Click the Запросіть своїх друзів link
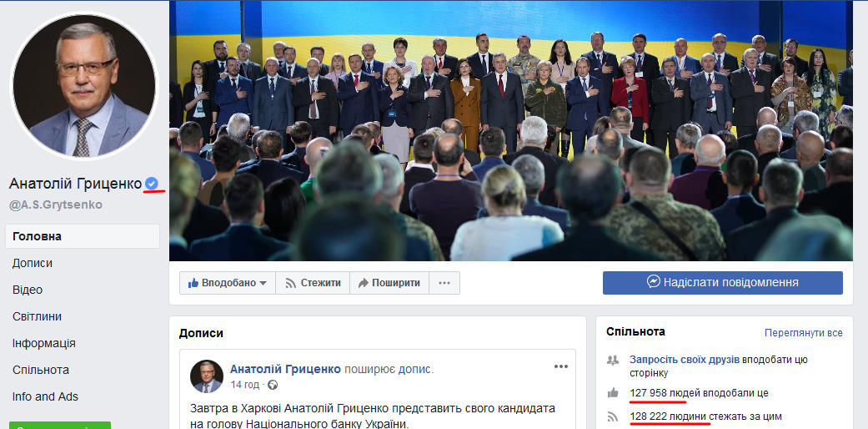 (685, 359)
